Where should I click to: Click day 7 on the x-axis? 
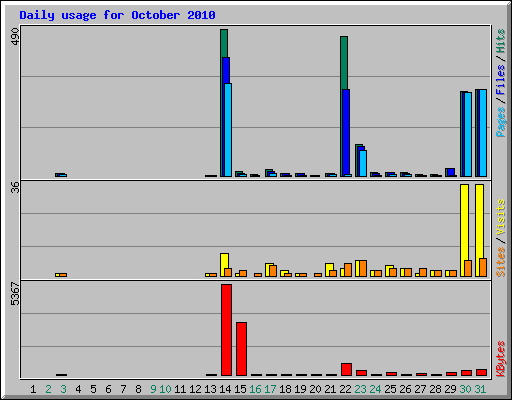(x=123, y=389)
